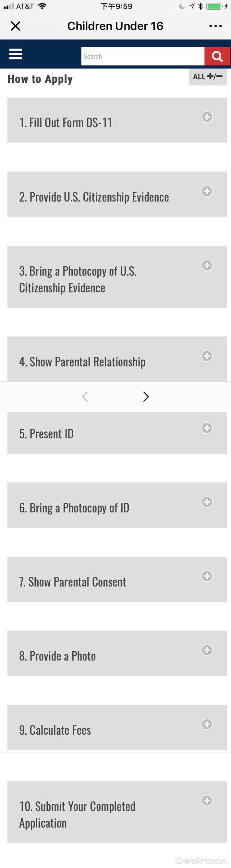The height and width of the screenshot is (868, 231).
Task: Click plus icon beside Provide a Photo
Action: [x=207, y=650]
